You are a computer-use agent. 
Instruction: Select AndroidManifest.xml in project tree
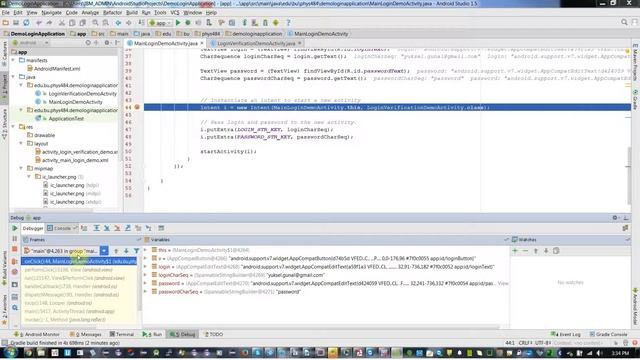[x=57, y=69]
